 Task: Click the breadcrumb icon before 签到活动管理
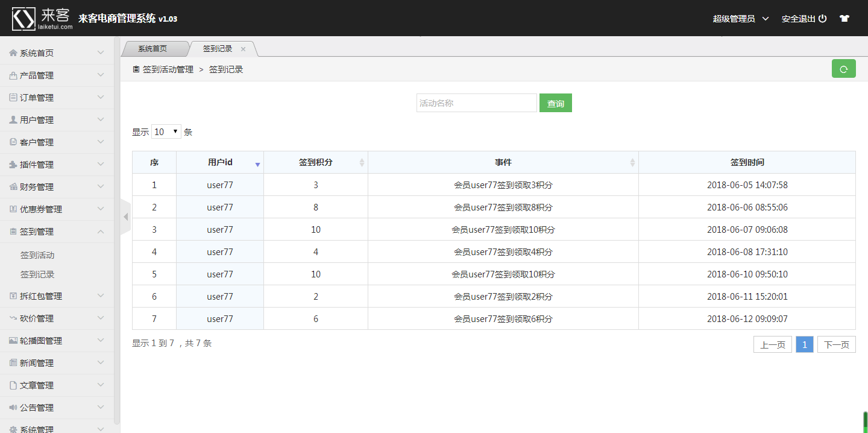click(x=136, y=69)
